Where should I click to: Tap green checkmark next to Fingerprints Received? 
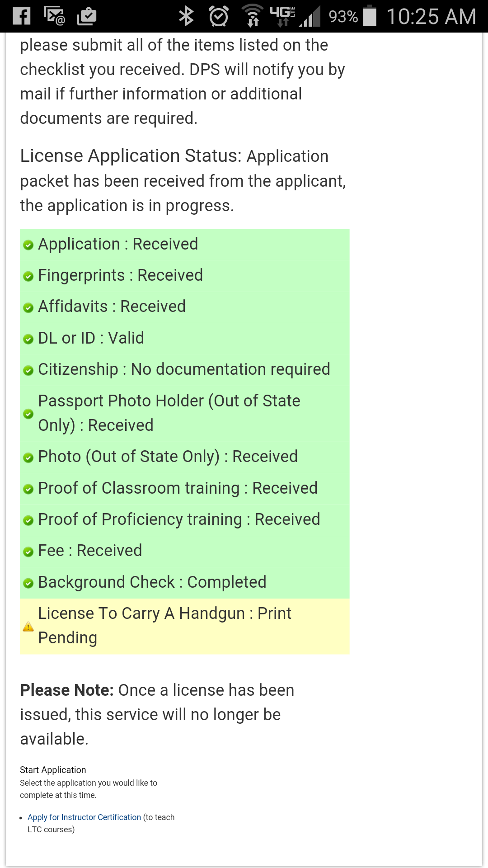pos(28,276)
